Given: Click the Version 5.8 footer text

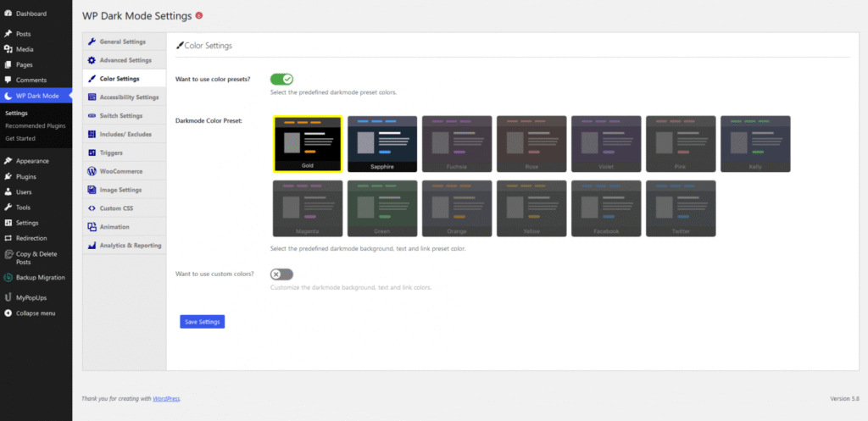Looking at the screenshot, I should point(844,398).
